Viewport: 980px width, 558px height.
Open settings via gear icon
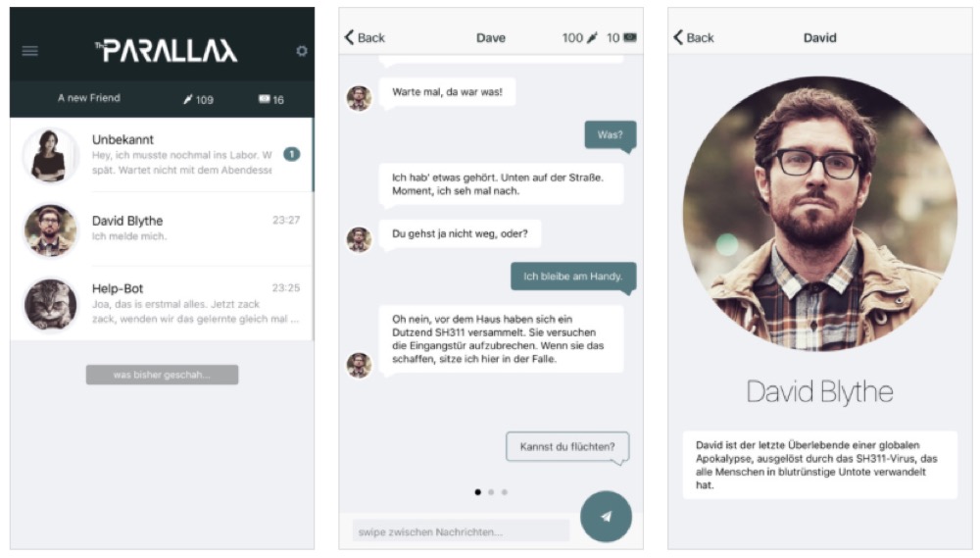coord(302,51)
